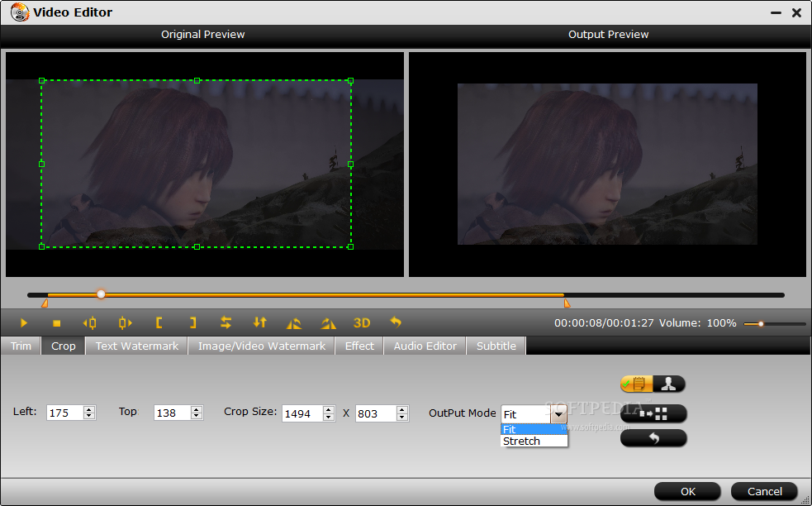Step to the previous frame

[x=89, y=323]
